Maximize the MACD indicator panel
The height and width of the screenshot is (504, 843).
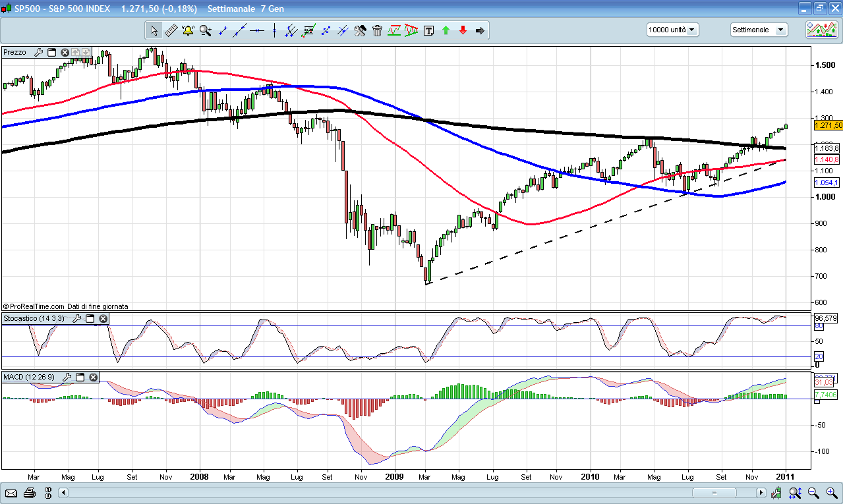click(x=80, y=378)
